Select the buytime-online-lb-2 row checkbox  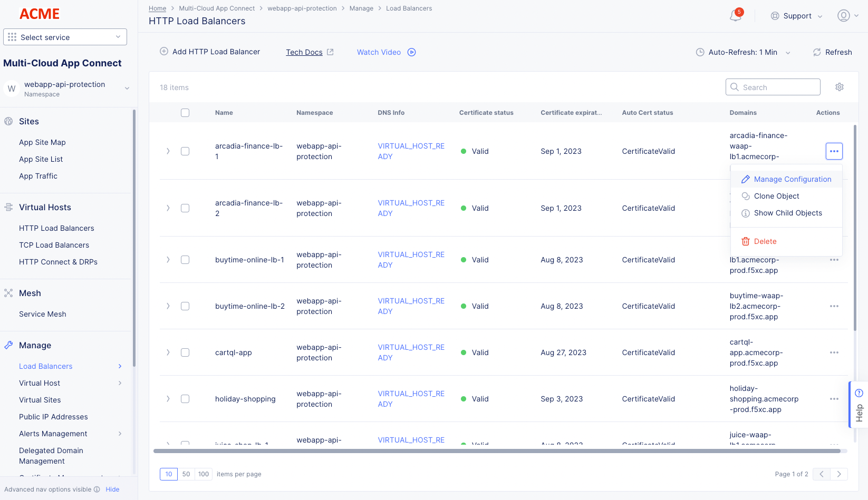click(x=185, y=306)
